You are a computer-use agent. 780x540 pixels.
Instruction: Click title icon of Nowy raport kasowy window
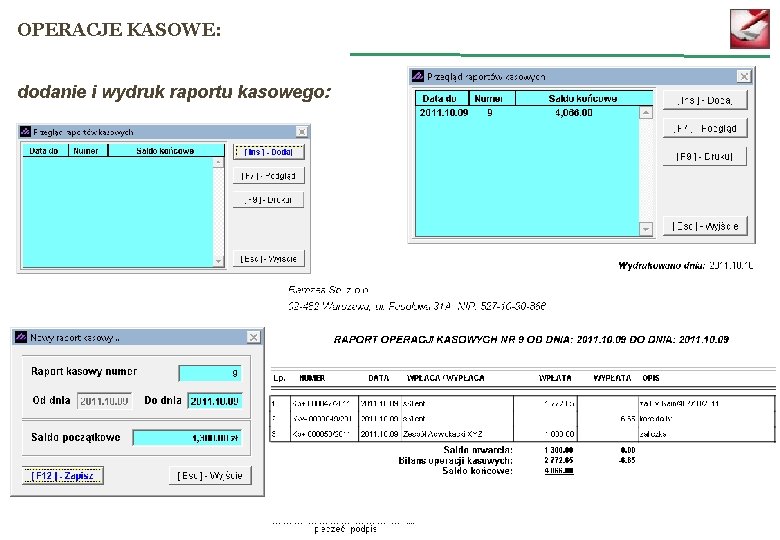[x=21, y=337]
